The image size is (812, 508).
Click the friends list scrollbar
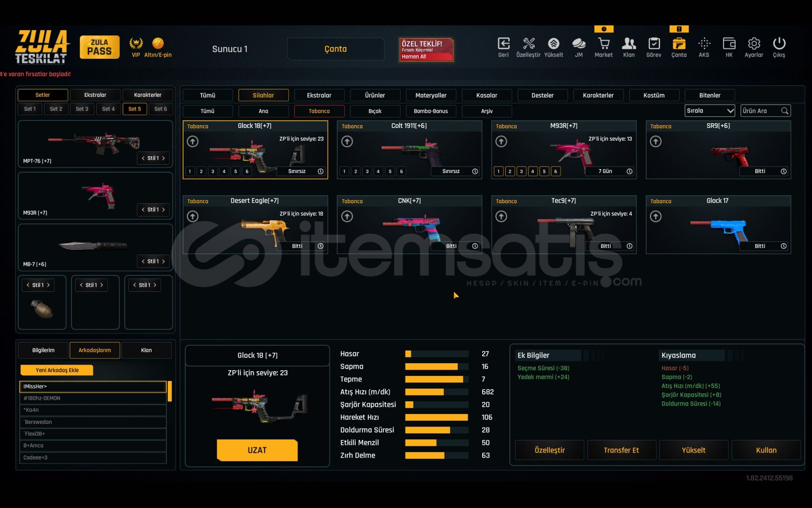(x=170, y=391)
